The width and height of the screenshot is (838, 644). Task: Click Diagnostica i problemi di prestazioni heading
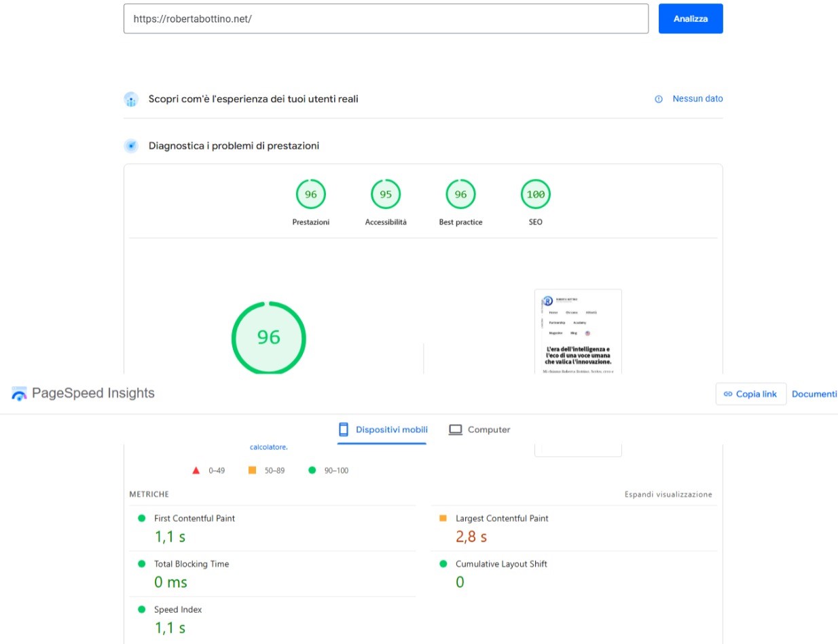[234, 146]
